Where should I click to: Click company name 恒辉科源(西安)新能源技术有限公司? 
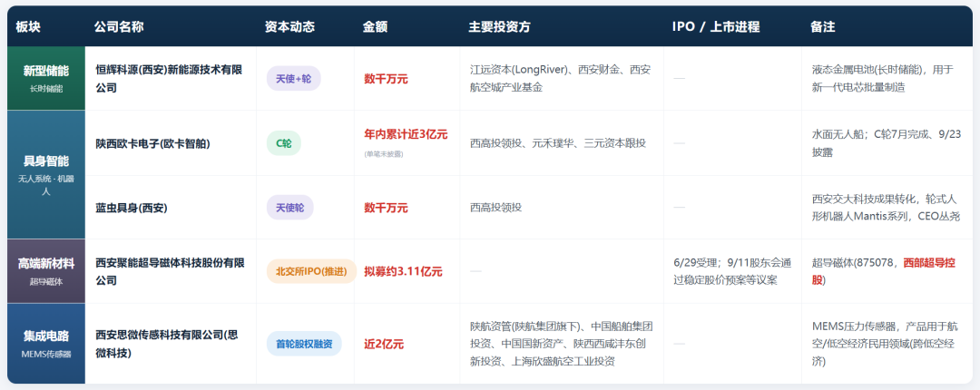tap(169, 79)
